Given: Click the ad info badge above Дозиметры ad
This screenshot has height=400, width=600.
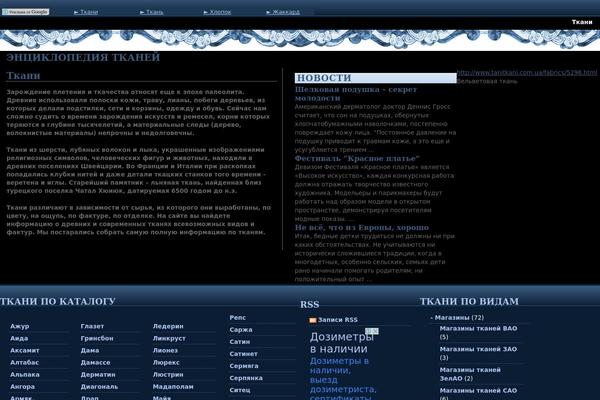Looking at the screenshot, I should click(372, 331).
